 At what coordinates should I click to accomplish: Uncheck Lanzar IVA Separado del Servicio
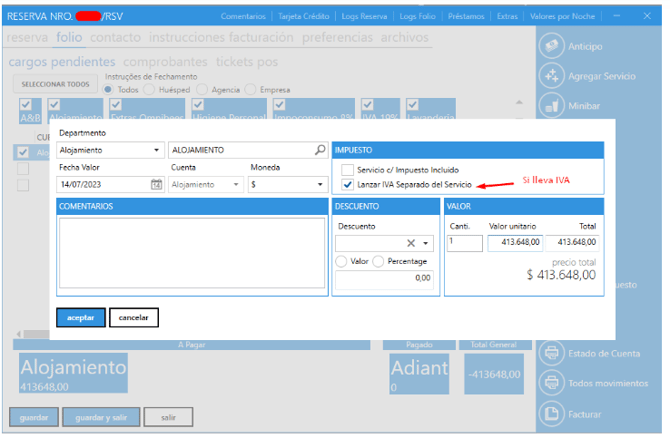[347, 185]
